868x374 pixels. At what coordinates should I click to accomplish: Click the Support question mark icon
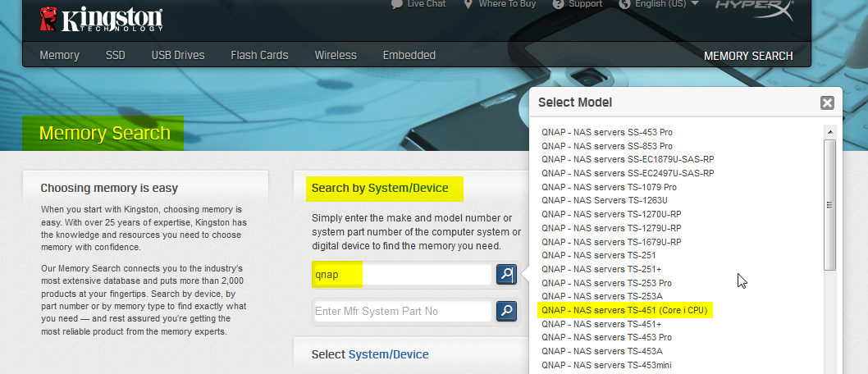[x=558, y=4]
